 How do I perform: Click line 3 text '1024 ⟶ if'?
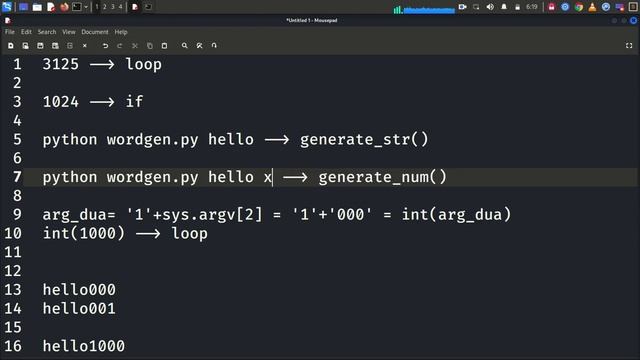[x=93, y=102]
